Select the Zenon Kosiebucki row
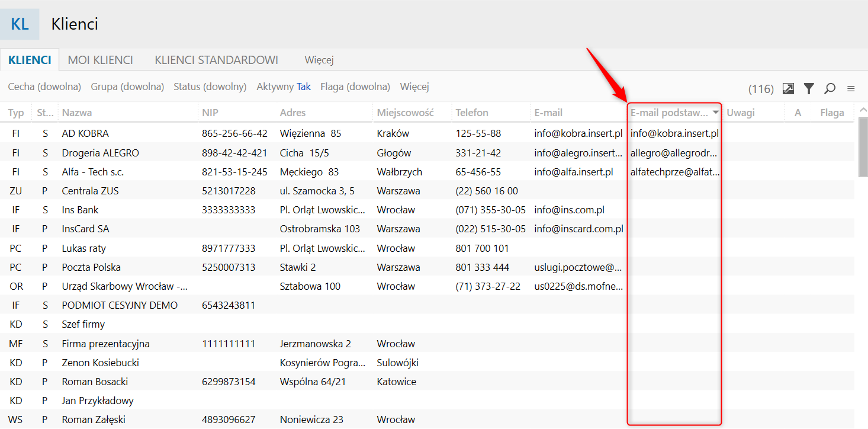This screenshot has width=868, height=429. (427, 363)
